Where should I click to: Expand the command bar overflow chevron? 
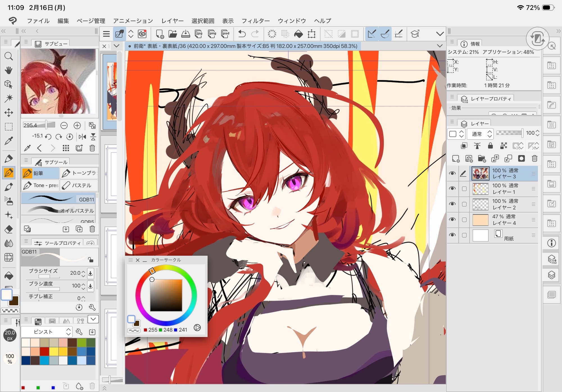[440, 34]
